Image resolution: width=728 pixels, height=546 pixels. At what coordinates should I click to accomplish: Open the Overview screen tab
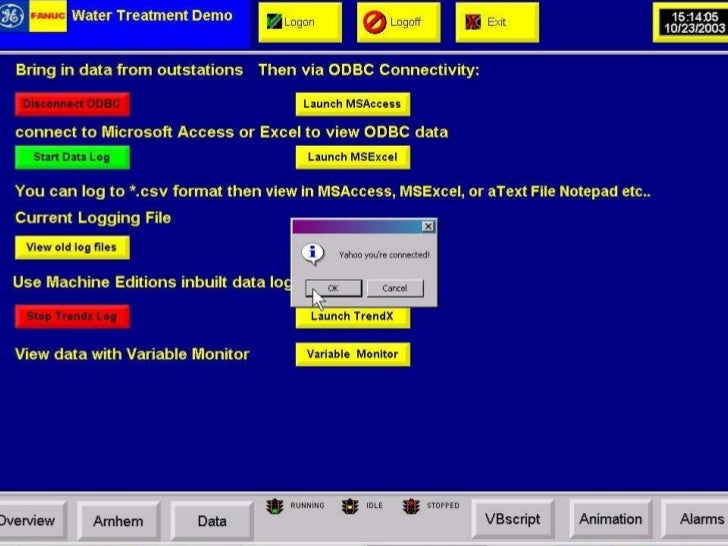click(31, 520)
